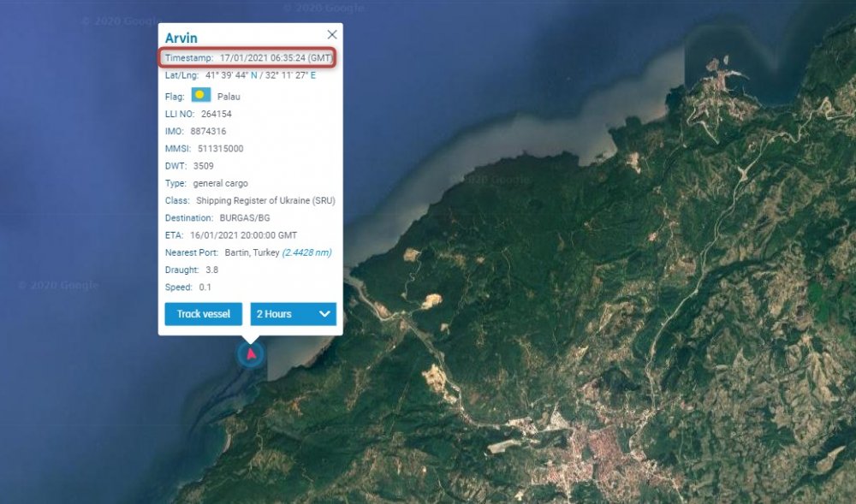The image size is (856, 504).
Task: Click the highlighted Timestamp field
Action: point(250,57)
